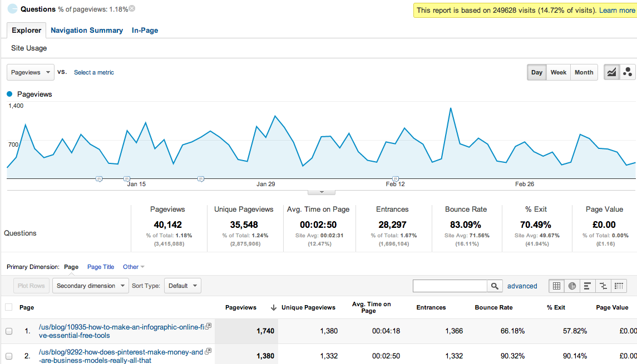The height and width of the screenshot is (364, 637).
Task: Click the 40,142 Pageviews total value
Action: [168, 225]
